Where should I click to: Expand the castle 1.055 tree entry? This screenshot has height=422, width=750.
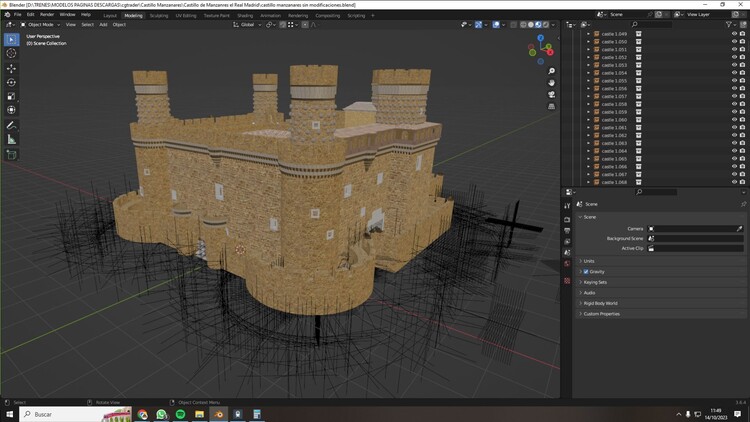coord(588,81)
